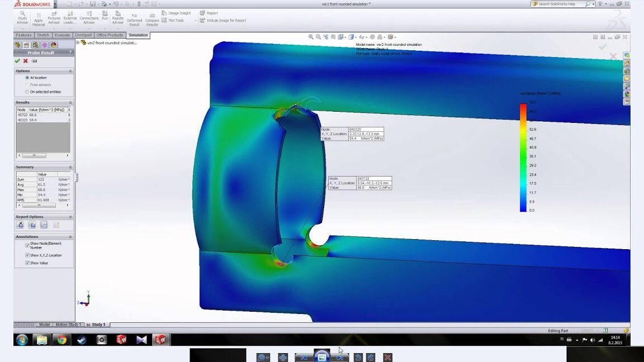Open the Study Advisor tool

22,18
